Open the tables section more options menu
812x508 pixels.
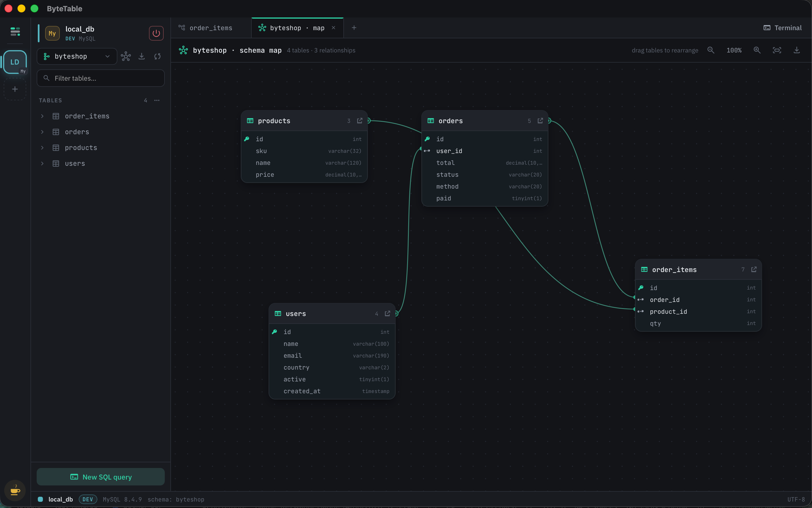point(157,100)
